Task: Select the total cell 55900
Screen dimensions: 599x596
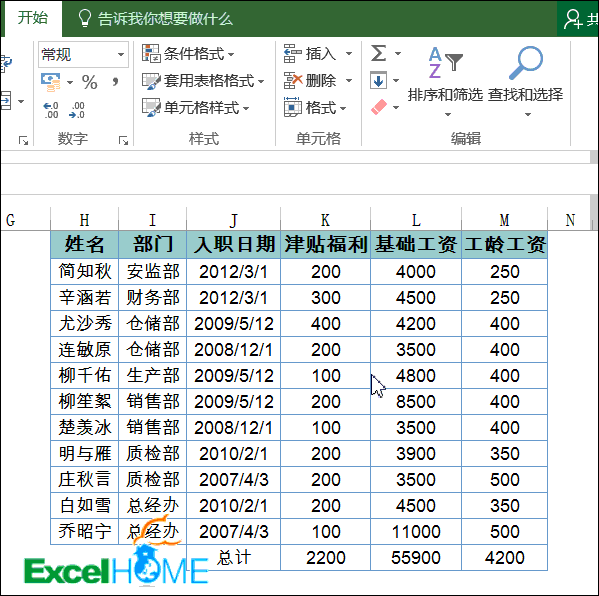Action: click(416, 557)
